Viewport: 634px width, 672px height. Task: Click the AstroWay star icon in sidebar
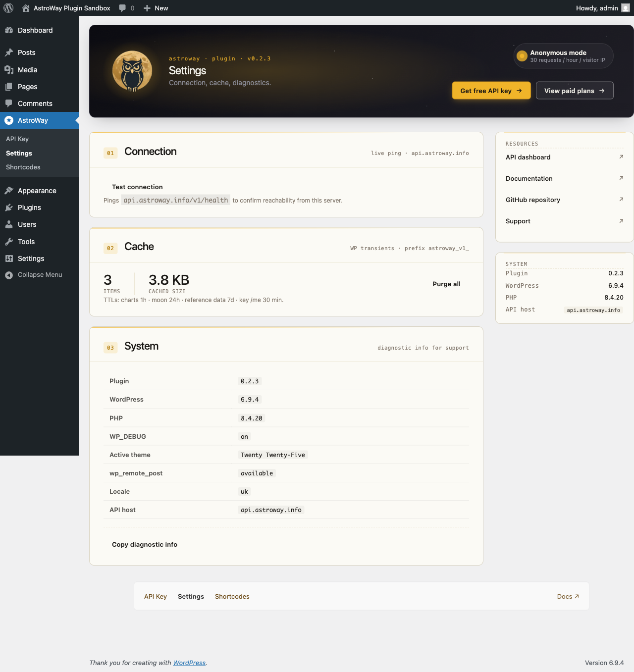coord(9,120)
